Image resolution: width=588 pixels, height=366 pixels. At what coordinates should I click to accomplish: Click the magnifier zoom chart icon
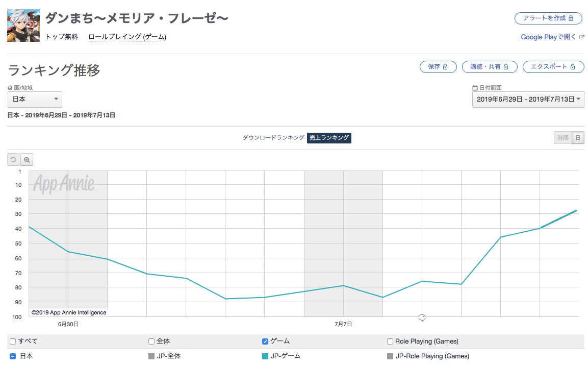pyautogui.click(x=27, y=160)
